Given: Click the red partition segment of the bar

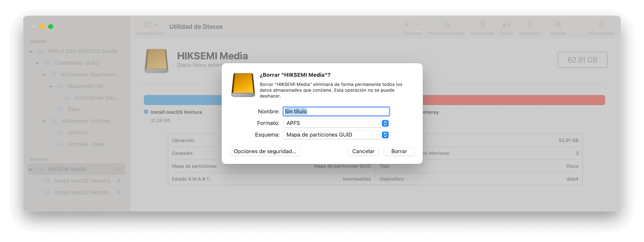Looking at the screenshot, I should [514, 100].
